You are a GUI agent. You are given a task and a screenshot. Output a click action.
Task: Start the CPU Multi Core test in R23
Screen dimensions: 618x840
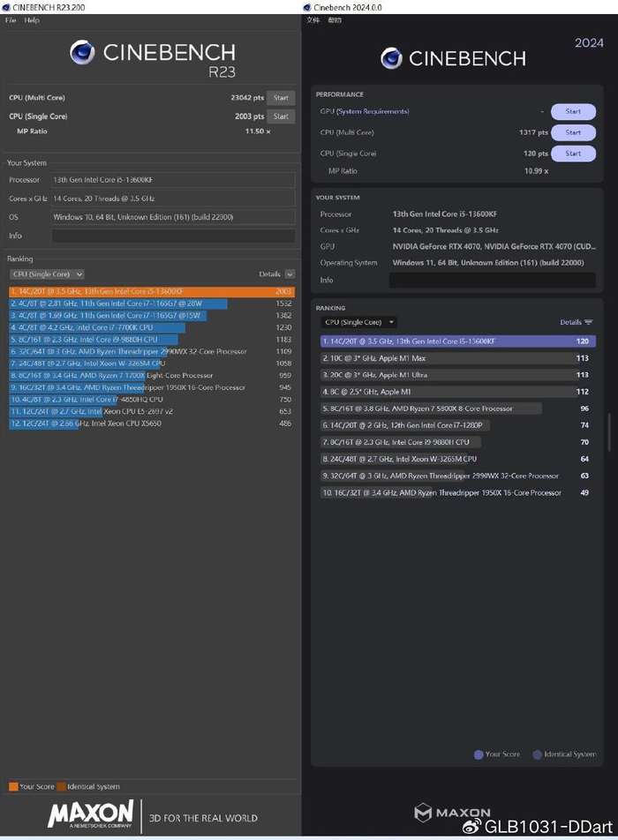[x=281, y=98]
